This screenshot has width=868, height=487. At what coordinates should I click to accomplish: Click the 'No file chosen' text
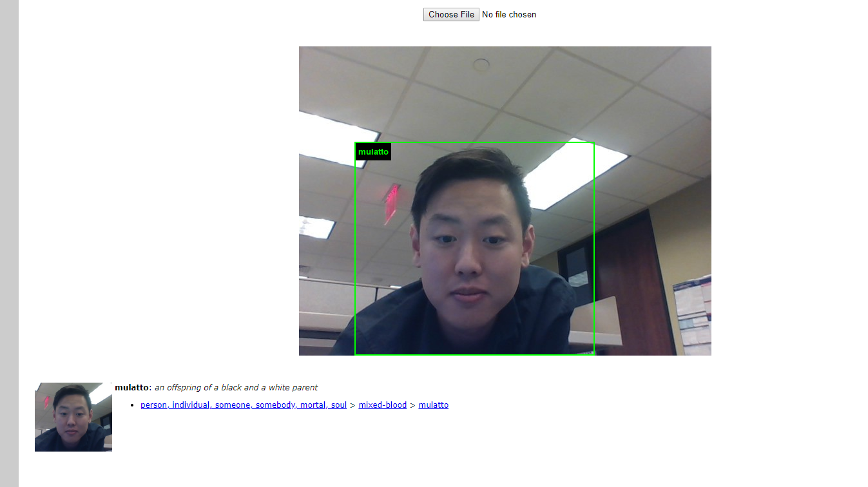[509, 14]
